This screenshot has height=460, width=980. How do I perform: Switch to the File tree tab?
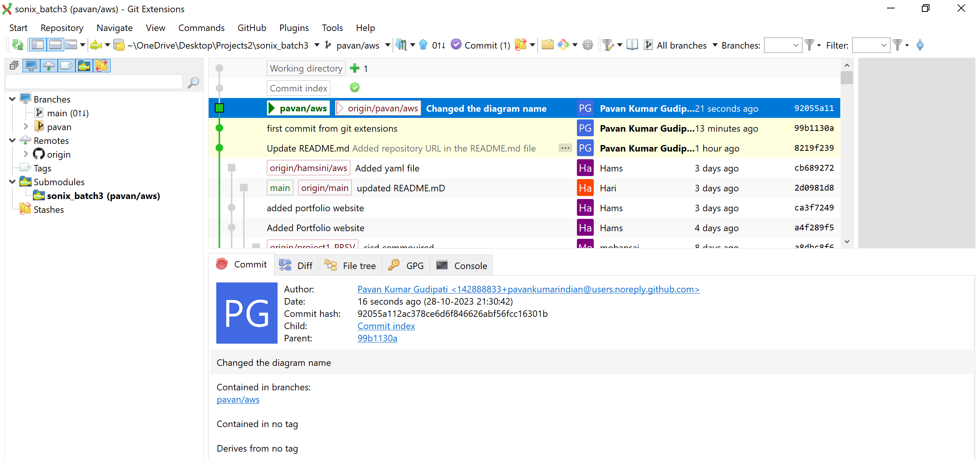[x=350, y=265]
